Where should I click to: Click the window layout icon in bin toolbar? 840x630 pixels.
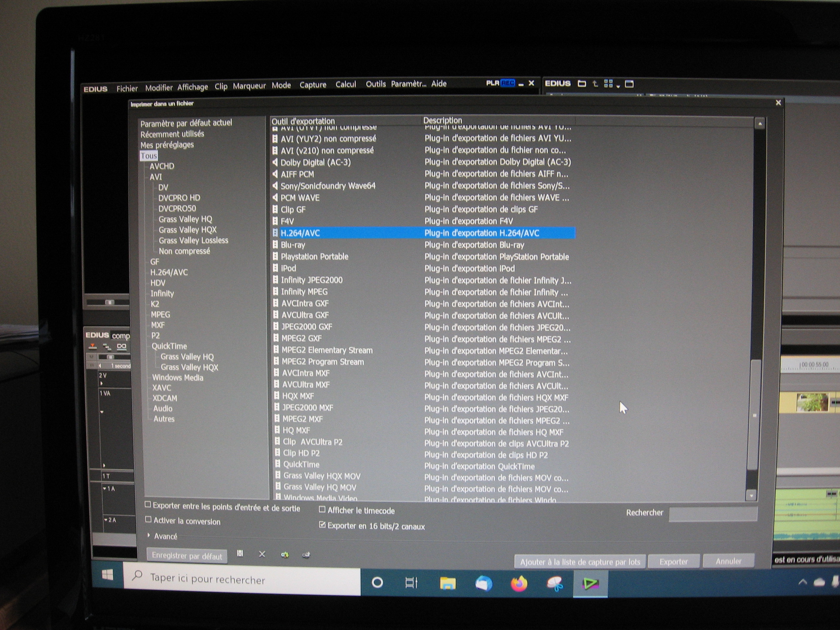(x=629, y=84)
